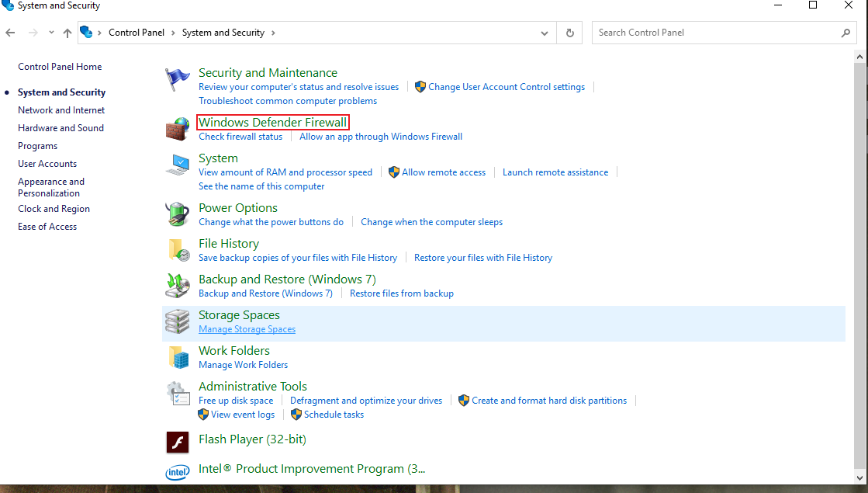This screenshot has height=493, width=868.
Task: Click shield icon beside Change User Account Control
Action: [x=420, y=87]
